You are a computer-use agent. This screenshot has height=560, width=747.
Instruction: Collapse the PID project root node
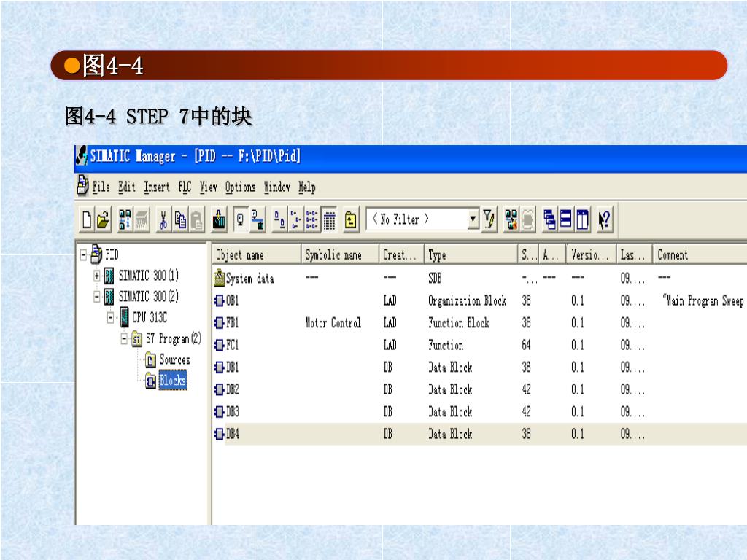[x=83, y=255]
